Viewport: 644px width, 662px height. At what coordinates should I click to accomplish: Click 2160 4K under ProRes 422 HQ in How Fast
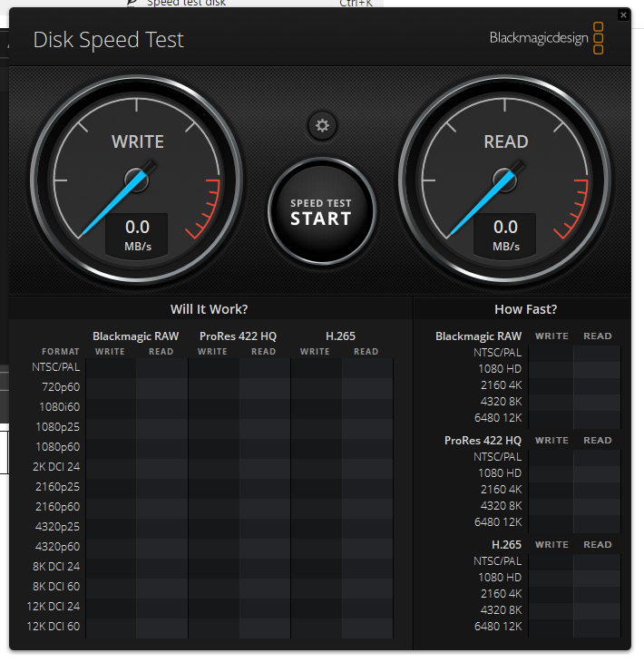tap(501, 490)
